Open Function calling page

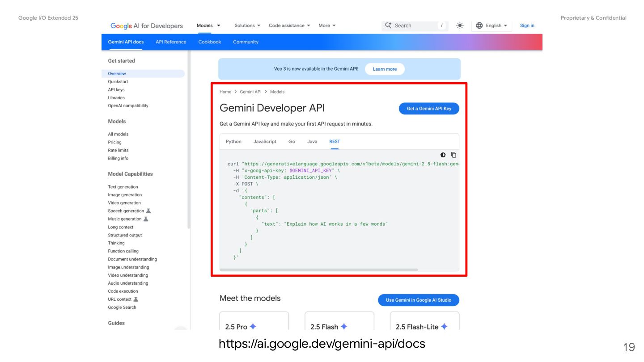[x=123, y=252]
